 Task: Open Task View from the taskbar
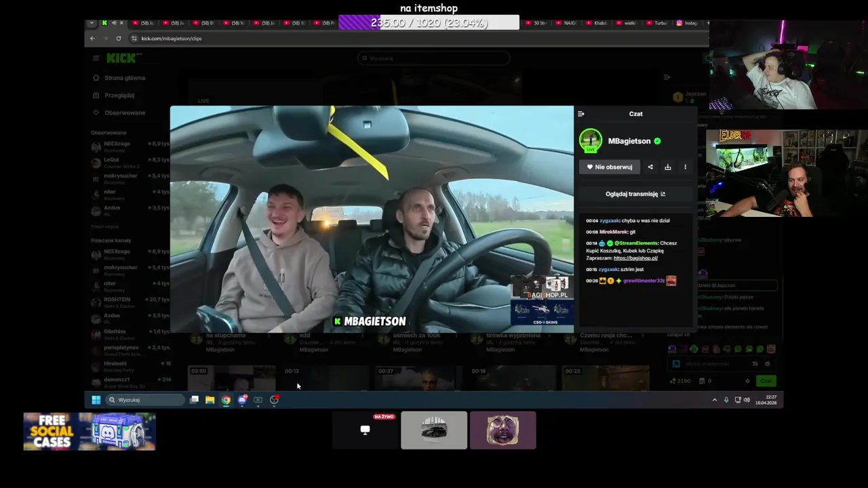pyautogui.click(x=194, y=400)
